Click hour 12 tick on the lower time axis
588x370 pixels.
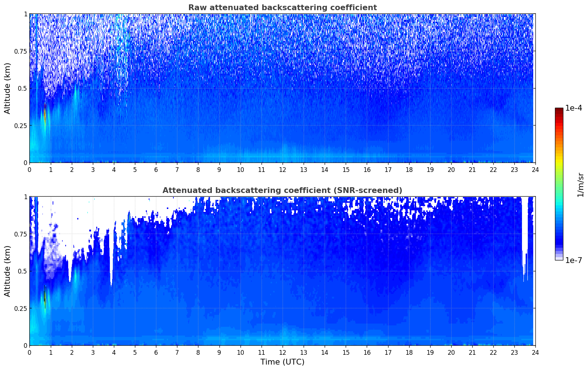(282, 353)
